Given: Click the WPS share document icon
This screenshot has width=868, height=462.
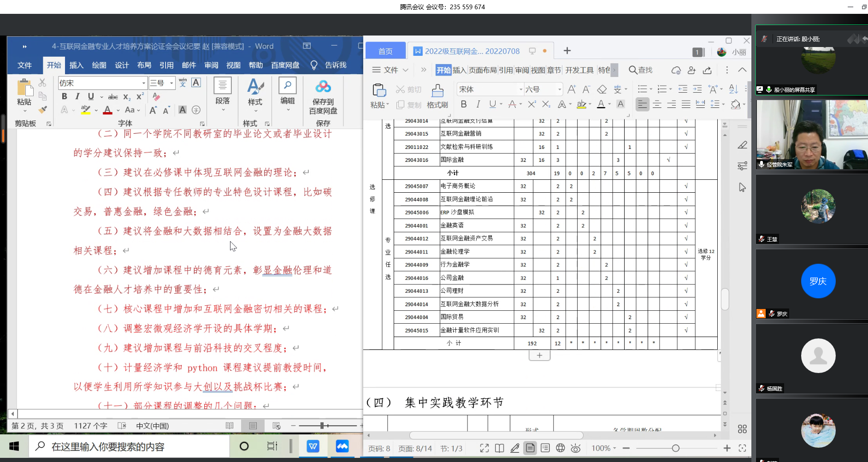Looking at the screenshot, I should point(707,70).
